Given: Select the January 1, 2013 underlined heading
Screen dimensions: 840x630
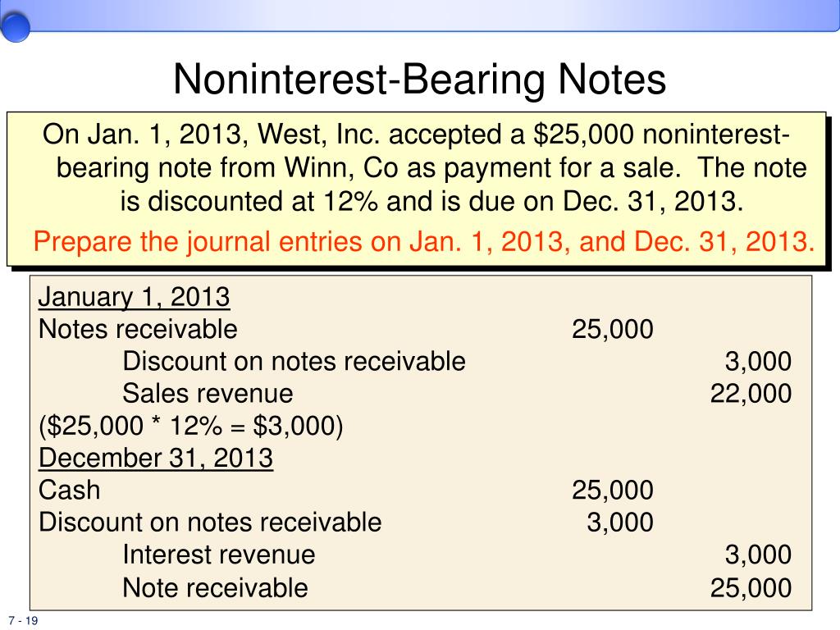Looking at the screenshot, I should tap(134, 297).
